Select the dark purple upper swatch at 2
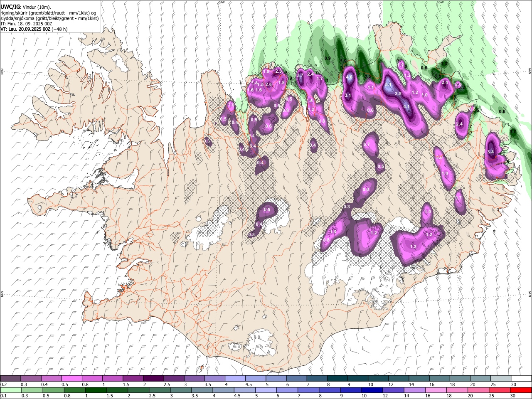Image resolution: width=532 pixels, height=399 pixels. 153,379
